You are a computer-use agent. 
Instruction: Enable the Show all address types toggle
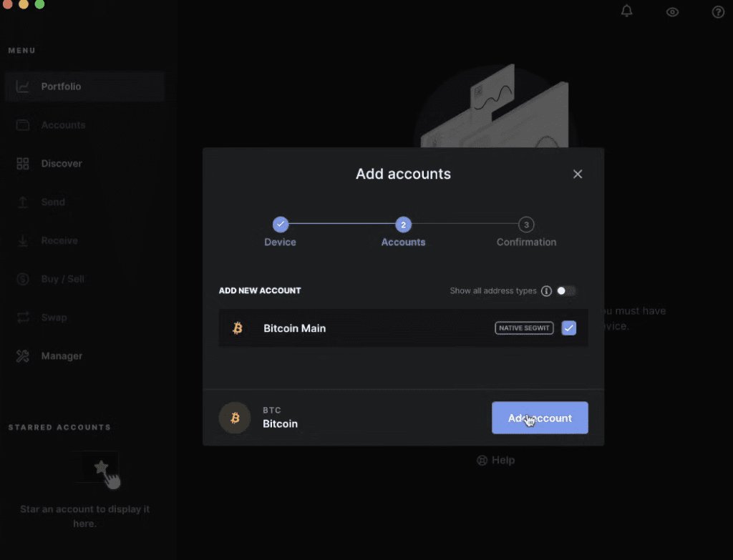[565, 291]
